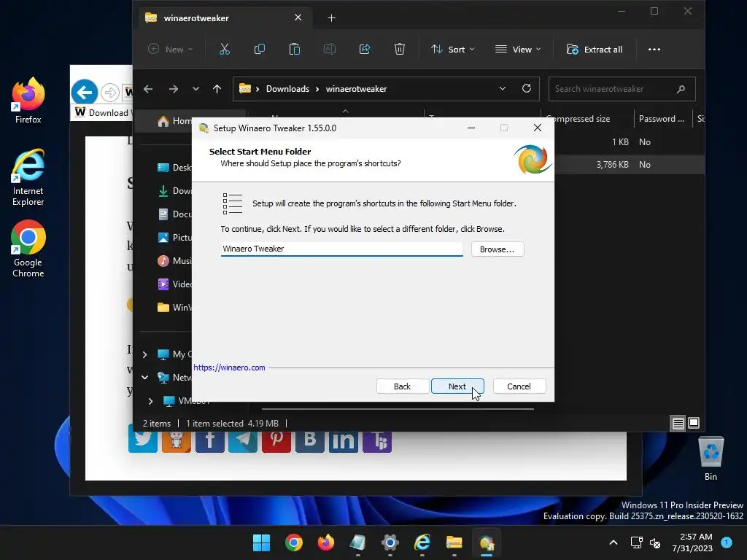Viewport: 747px width, 560px height.
Task: Click Downloads in the address breadcrumb
Action: pyautogui.click(x=287, y=89)
